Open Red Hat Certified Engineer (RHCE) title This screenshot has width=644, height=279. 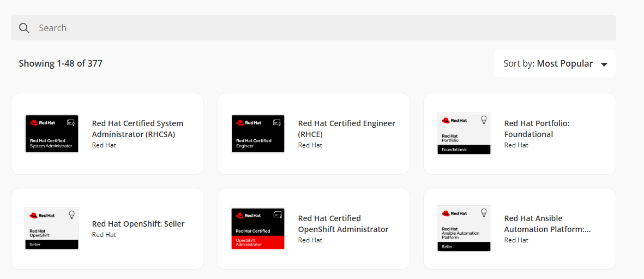tap(347, 129)
